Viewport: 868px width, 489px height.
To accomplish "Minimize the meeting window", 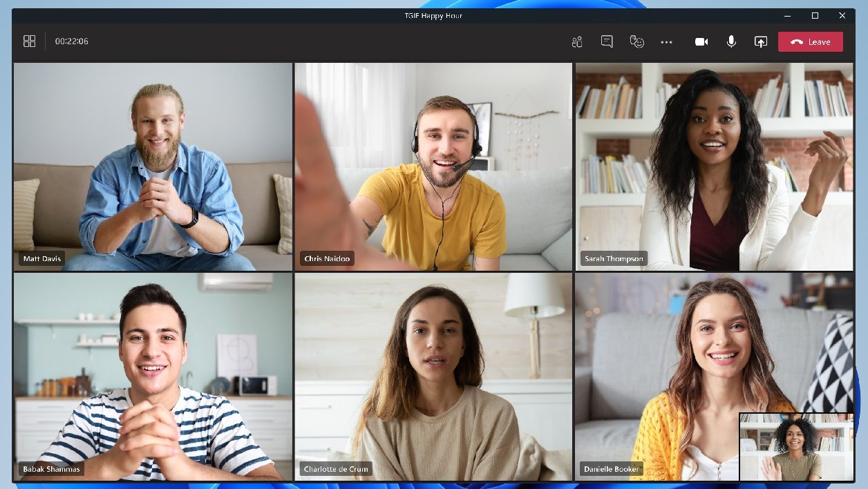I will [x=787, y=15].
